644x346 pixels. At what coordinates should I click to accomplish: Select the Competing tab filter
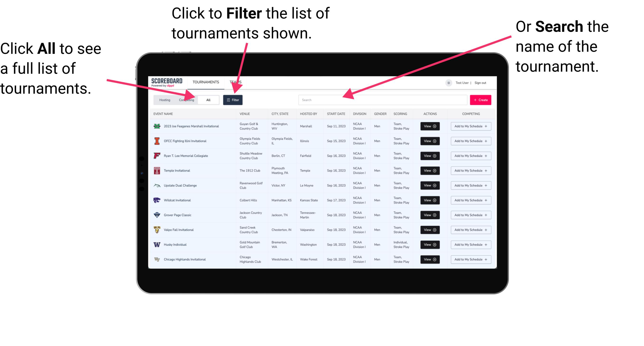185,100
